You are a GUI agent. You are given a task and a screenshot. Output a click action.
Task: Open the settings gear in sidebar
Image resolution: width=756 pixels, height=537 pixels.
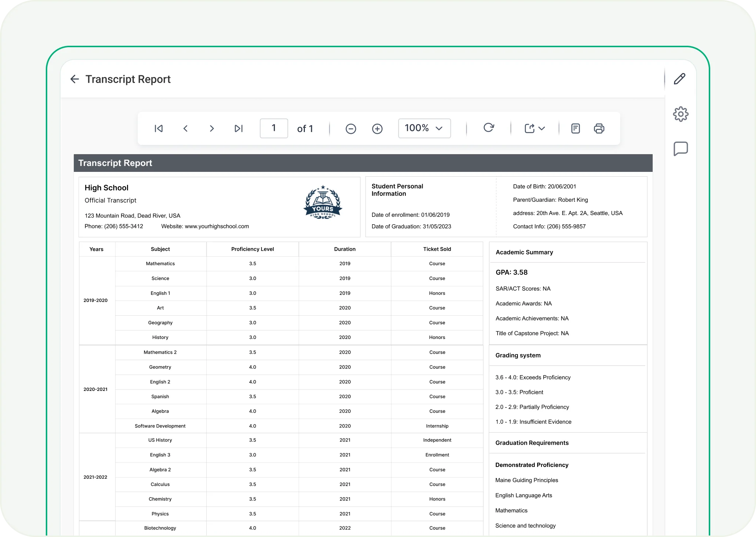tap(680, 114)
